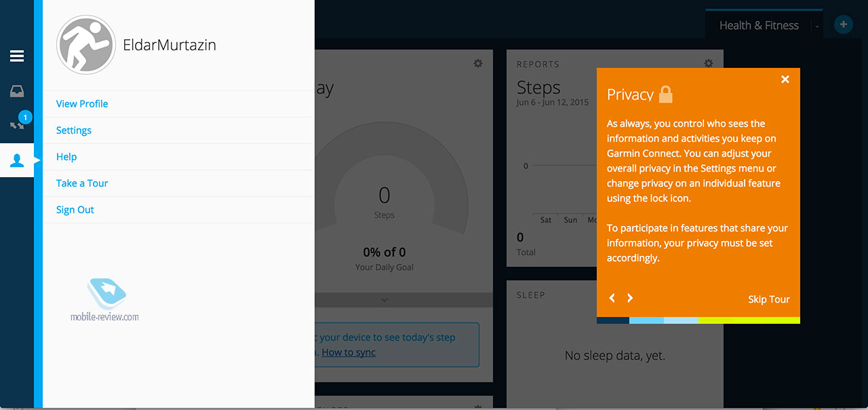Follow the How to sync link

(x=349, y=352)
